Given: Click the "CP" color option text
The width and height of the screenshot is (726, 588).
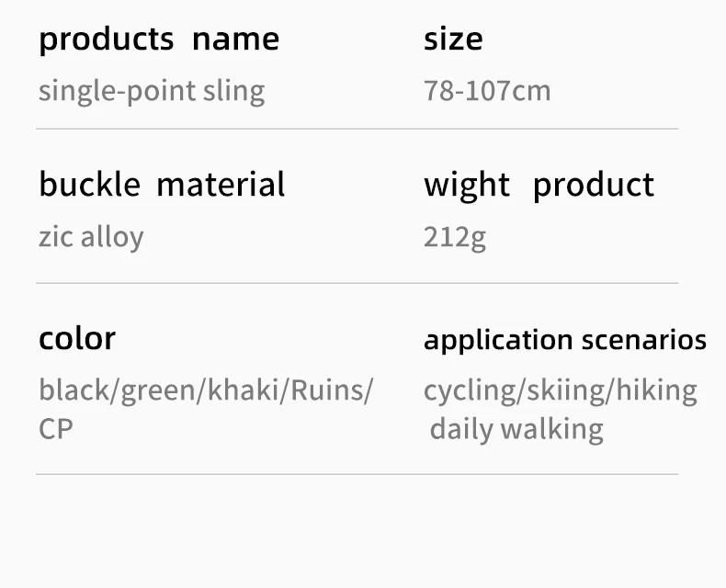Looking at the screenshot, I should click(x=56, y=429).
